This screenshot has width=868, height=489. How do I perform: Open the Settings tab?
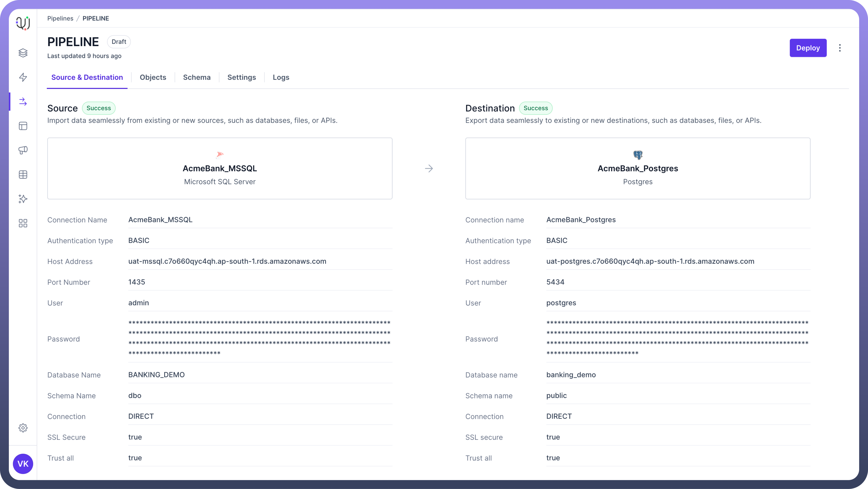tap(242, 77)
